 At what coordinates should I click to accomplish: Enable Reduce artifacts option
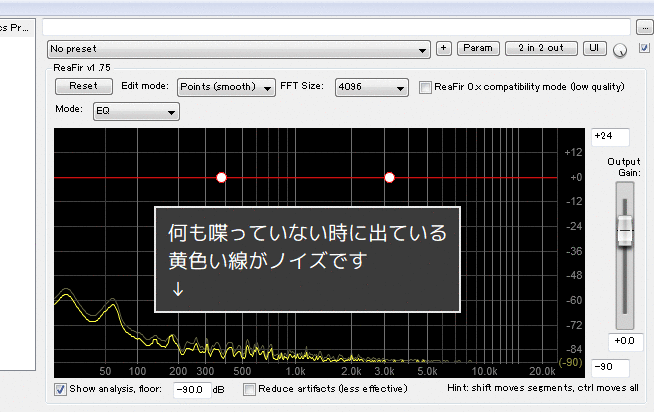tap(249, 389)
